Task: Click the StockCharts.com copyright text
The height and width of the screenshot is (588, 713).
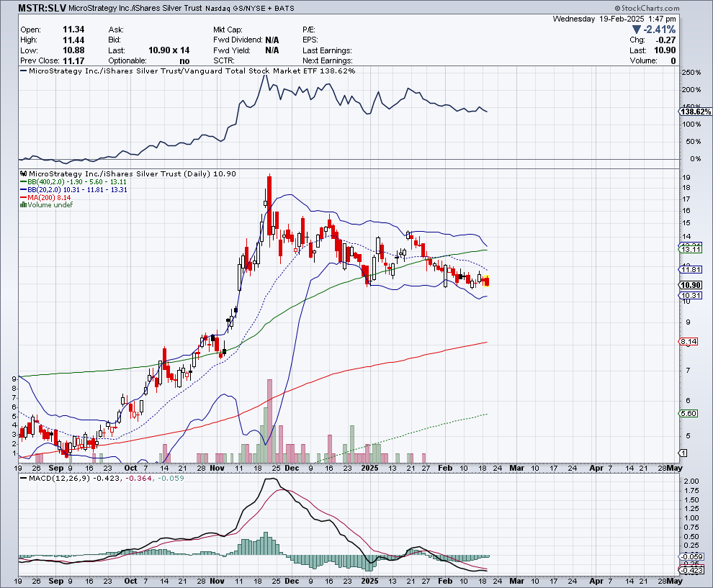Action: pos(647,8)
